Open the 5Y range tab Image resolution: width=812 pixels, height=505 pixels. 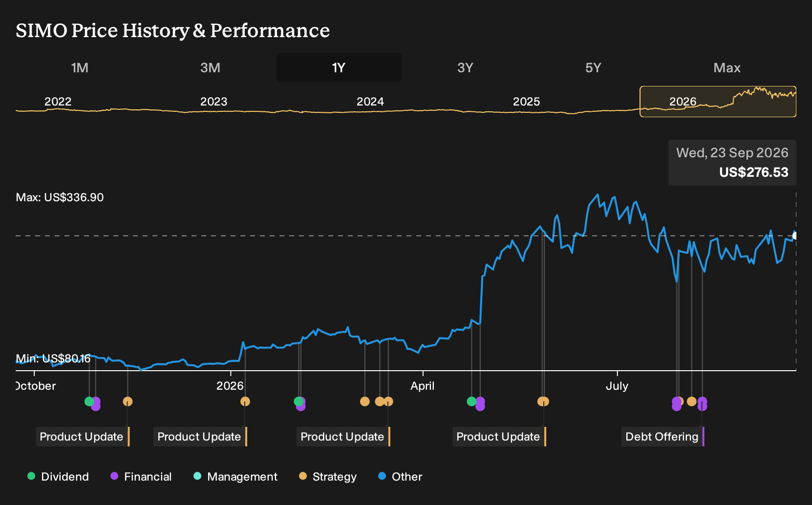[x=593, y=67]
